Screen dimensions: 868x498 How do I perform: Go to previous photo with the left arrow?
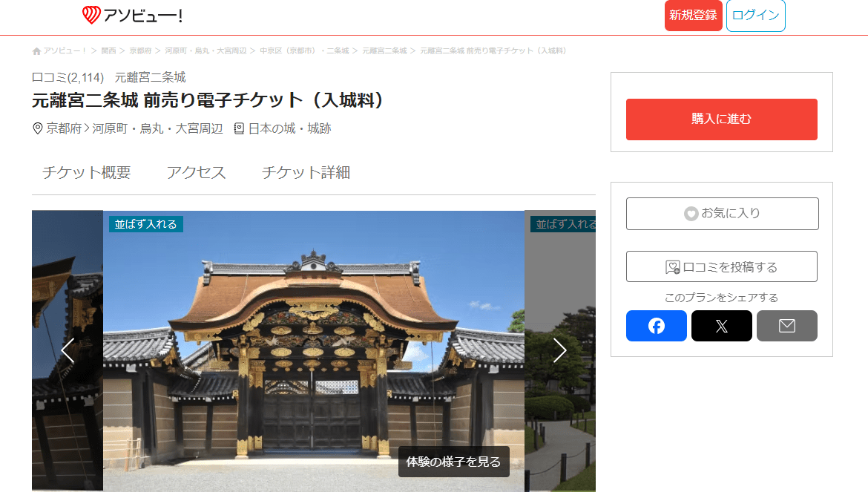click(x=68, y=350)
